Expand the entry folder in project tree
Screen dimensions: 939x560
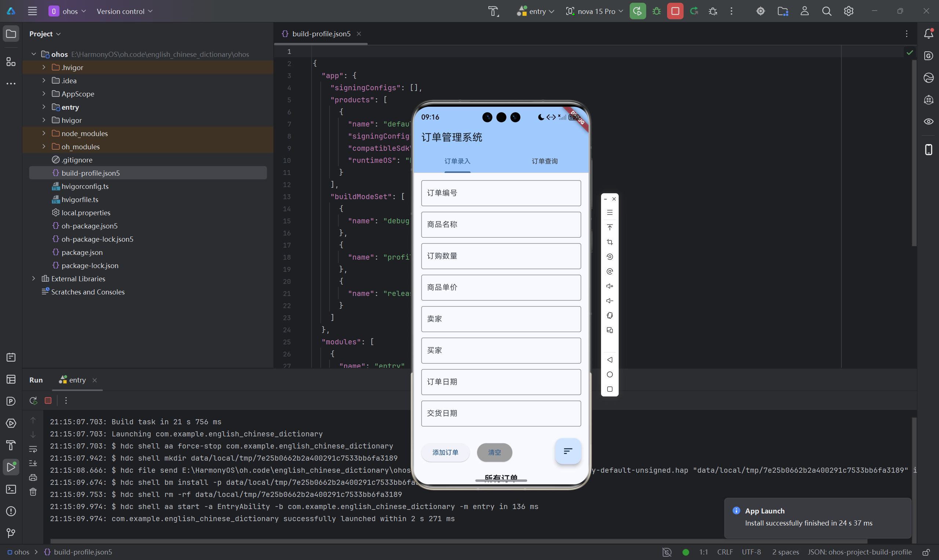tap(44, 107)
